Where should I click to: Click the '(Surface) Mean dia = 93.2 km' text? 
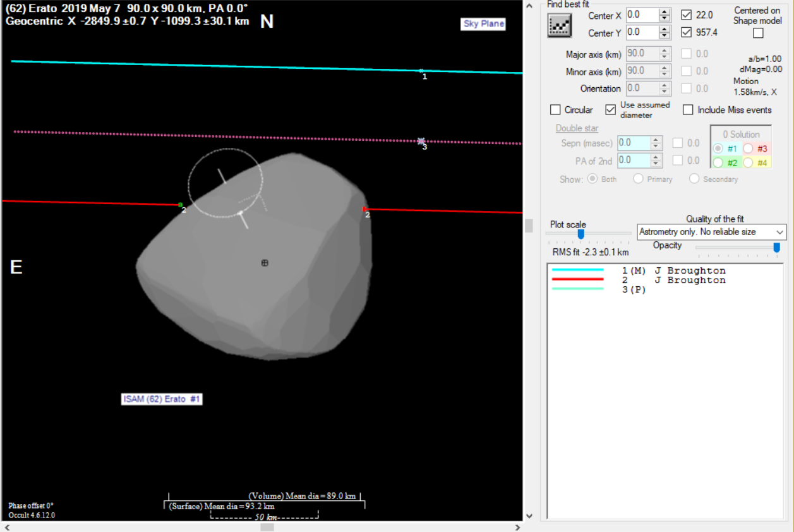(222, 506)
